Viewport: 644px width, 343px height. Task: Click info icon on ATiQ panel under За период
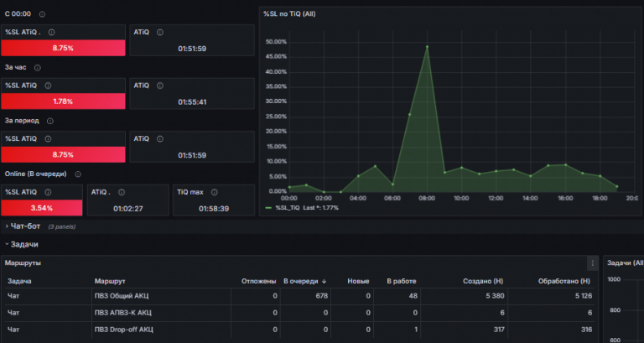[160, 139]
